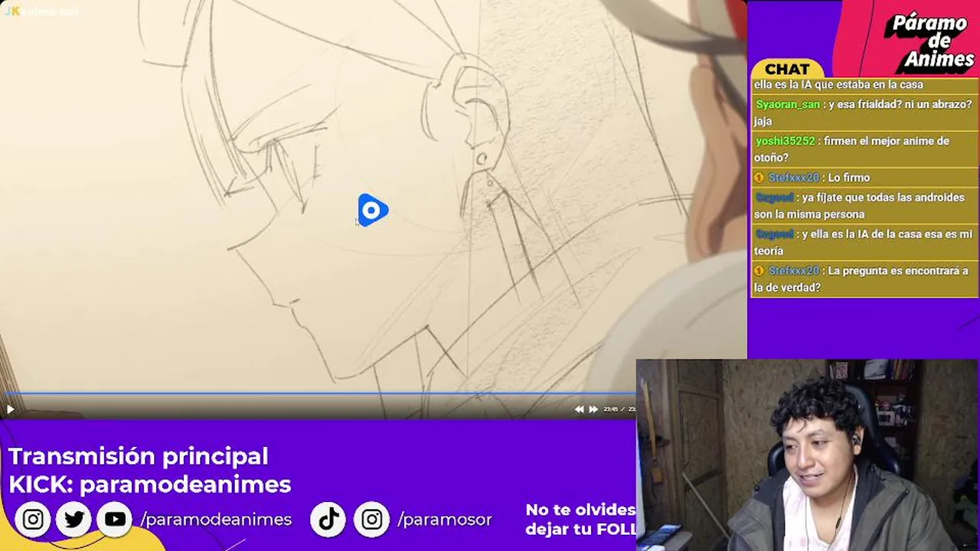This screenshot has height=551, width=980.
Task: Click the streamer webcam feed
Action: 808,455
